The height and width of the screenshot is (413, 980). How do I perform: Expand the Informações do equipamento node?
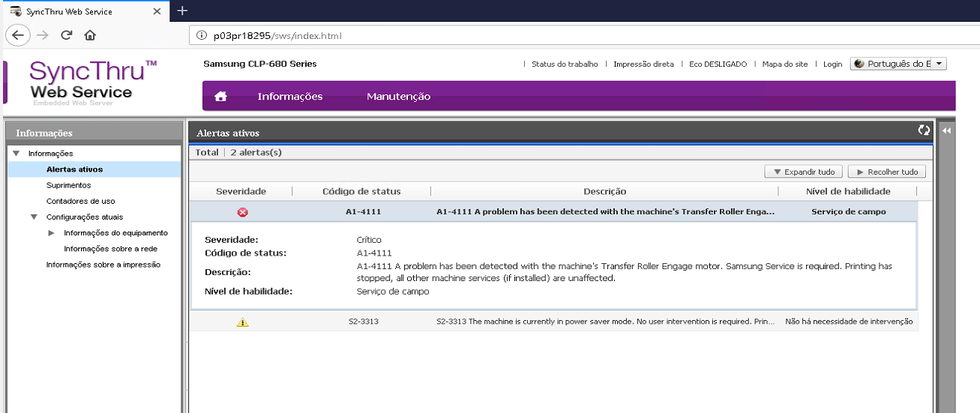(52, 233)
